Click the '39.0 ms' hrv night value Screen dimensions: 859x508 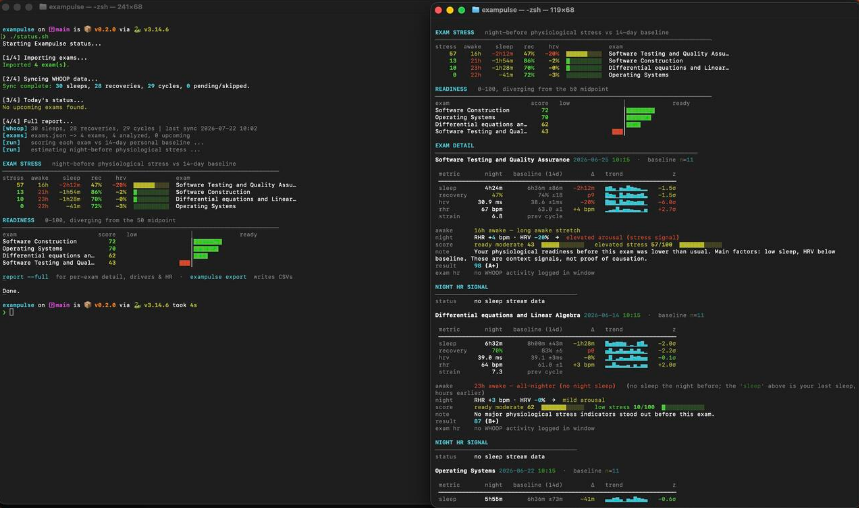click(x=490, y=358)
